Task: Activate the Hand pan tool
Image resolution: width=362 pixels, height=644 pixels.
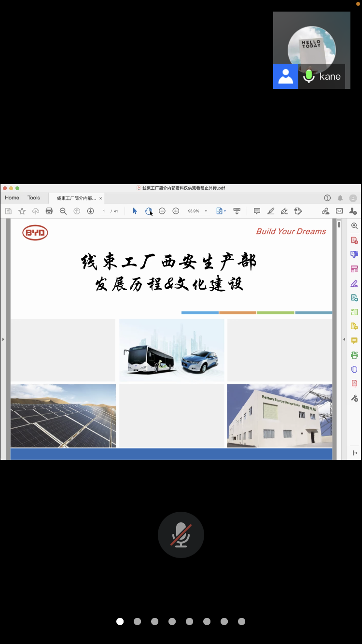Action: click(x=149, y=211)
